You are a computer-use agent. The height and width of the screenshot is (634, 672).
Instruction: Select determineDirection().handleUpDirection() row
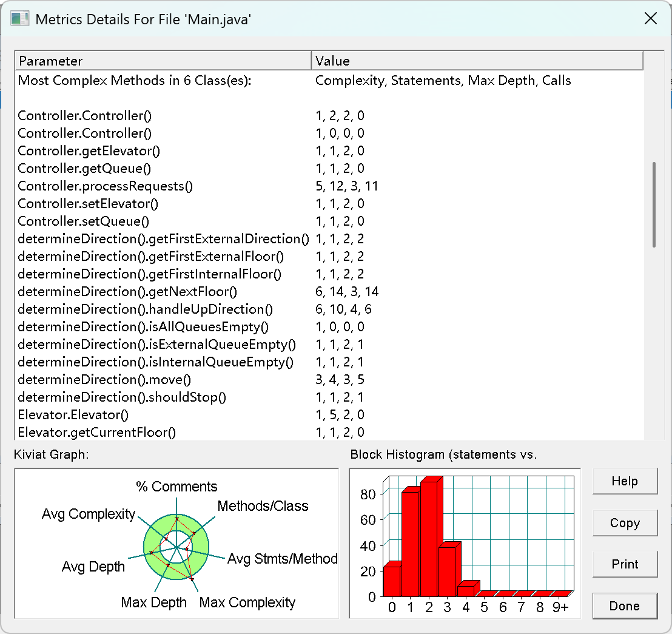(329, 309)
